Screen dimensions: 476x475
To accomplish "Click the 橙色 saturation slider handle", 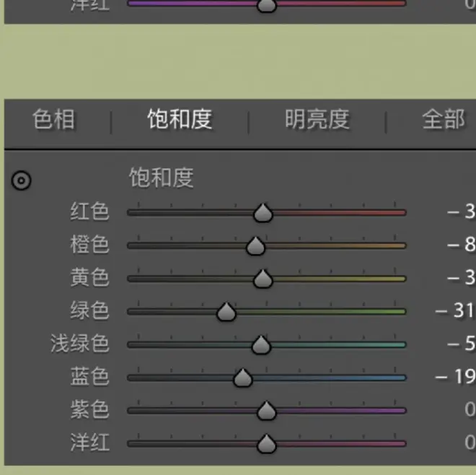I will (255, 246).
